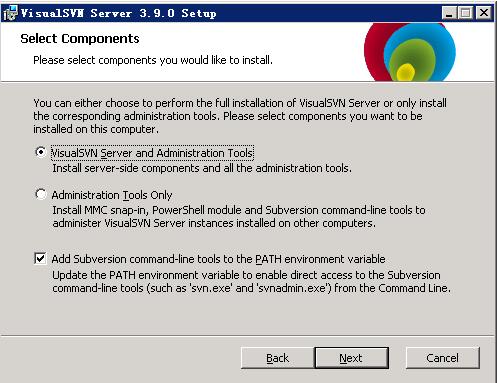This screenshot has width=497, height=383.
Task: Select the Server and Administration Tools radio circle
Action: tap(41, 152)
